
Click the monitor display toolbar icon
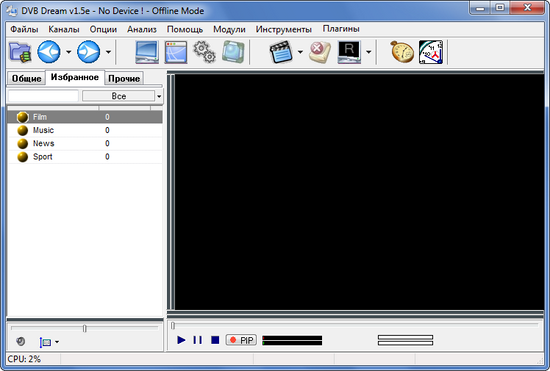(147, 52)
